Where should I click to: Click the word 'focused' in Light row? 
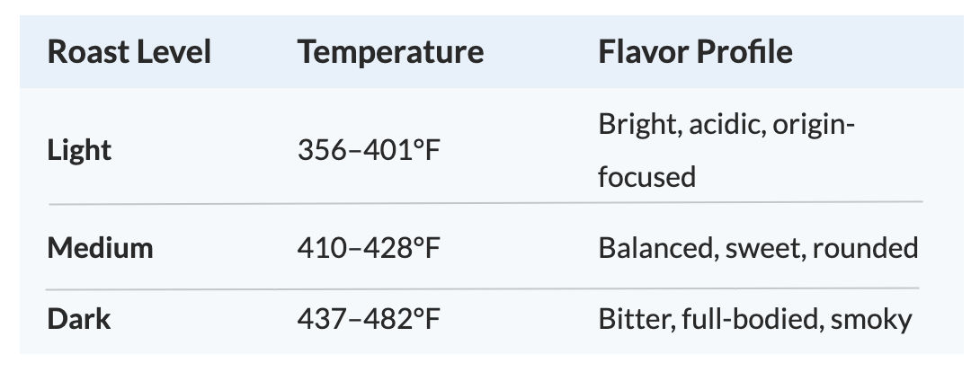coord(646,177)
